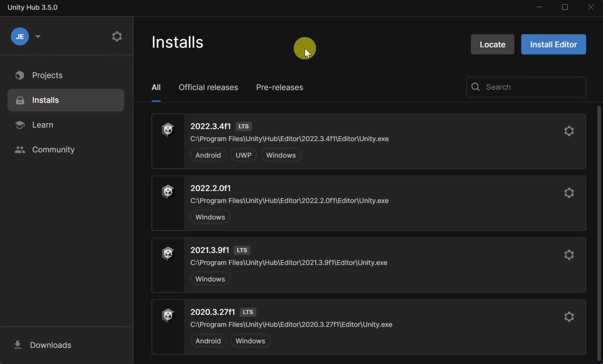Switch to the Pre-releases tab
603x364 pixels.
[x=279, y=87]
